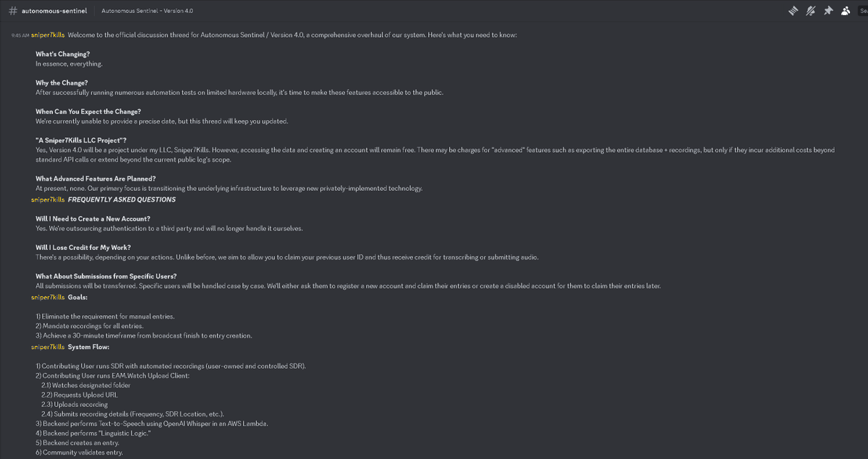Toggle the muted notification bell icon
This screenshot has width=868, height=459.
(810, 11)
